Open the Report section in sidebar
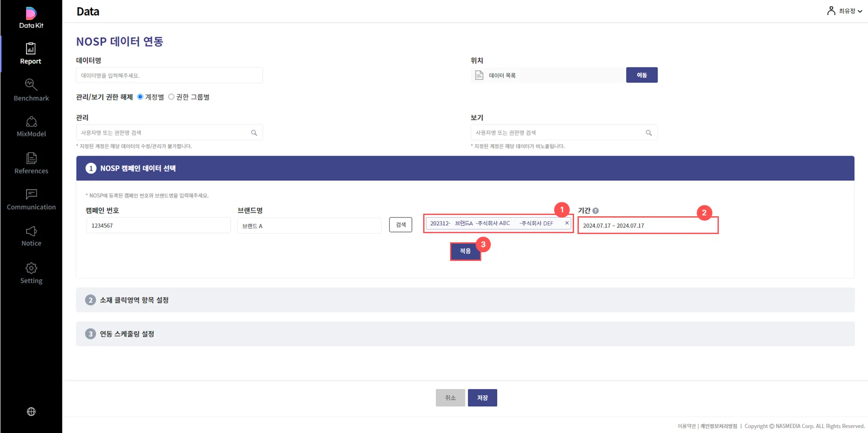Screen dimensions: 868x433 (x=31, y=54)
